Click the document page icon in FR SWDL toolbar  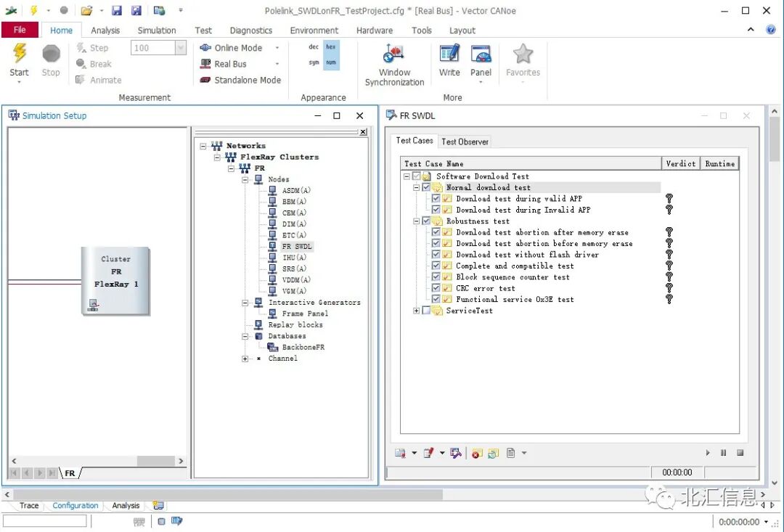click(510, 453)
